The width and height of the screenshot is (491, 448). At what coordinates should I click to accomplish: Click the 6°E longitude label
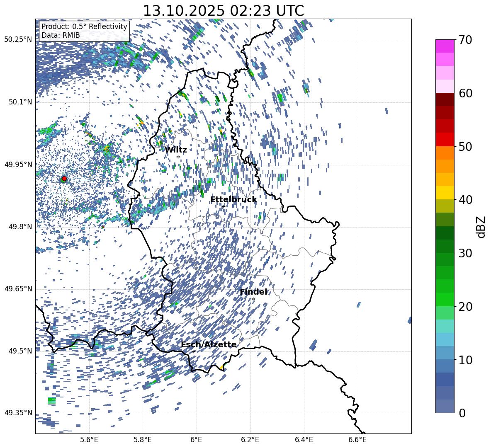196,440
